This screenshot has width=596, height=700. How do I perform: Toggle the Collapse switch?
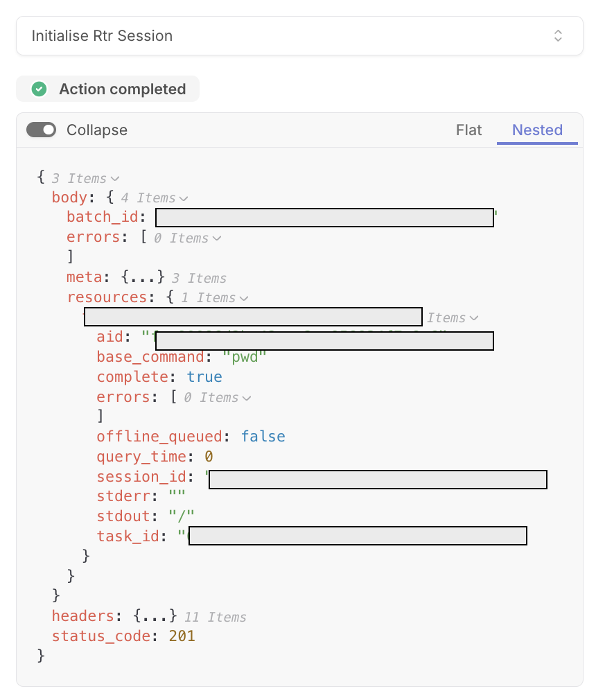(x=41, y=130)
